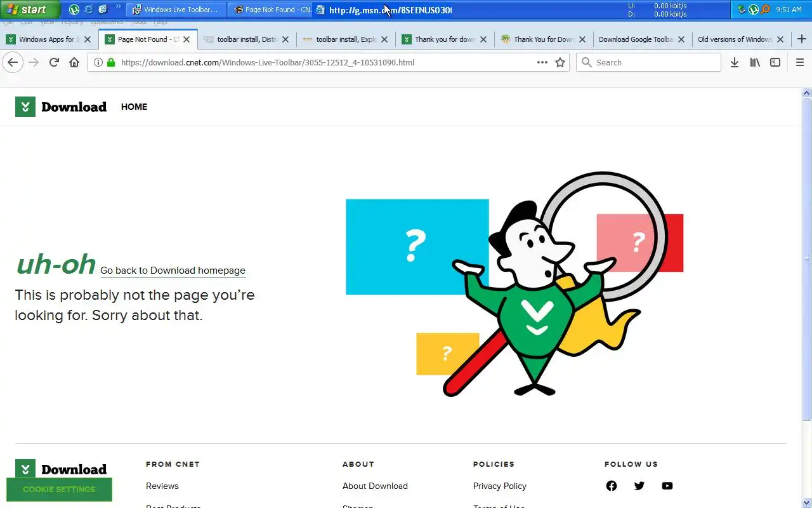Click the scrollbar up arrow

coord(807,93)
